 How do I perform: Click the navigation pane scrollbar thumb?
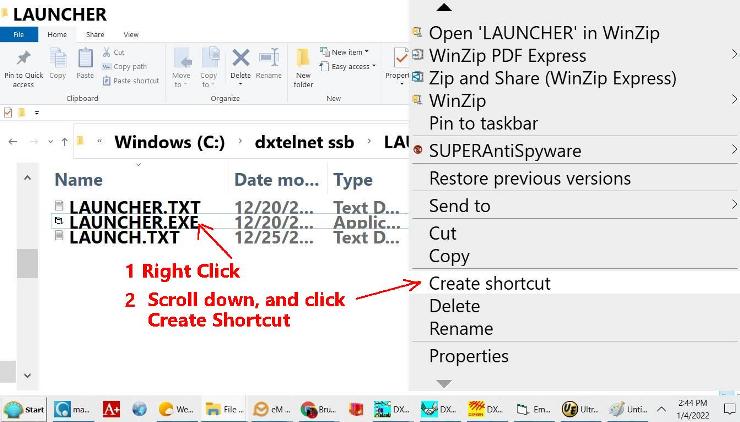click(x=27, y=263)
